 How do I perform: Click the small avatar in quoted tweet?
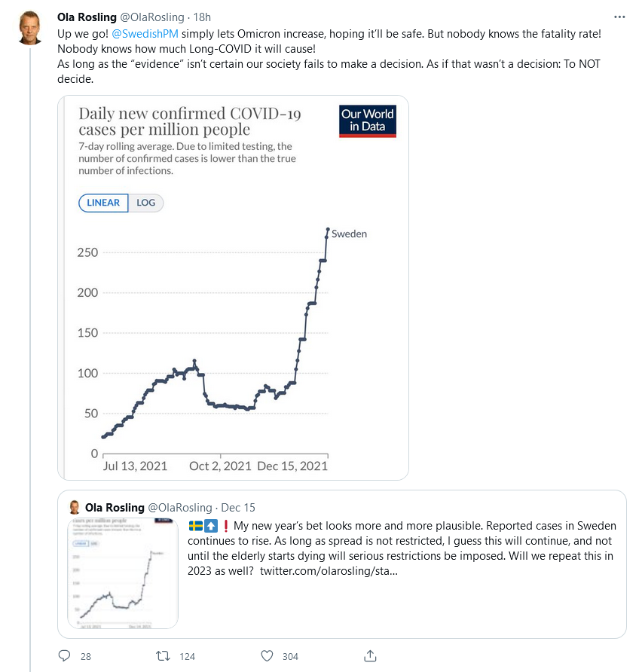point(75,507)
